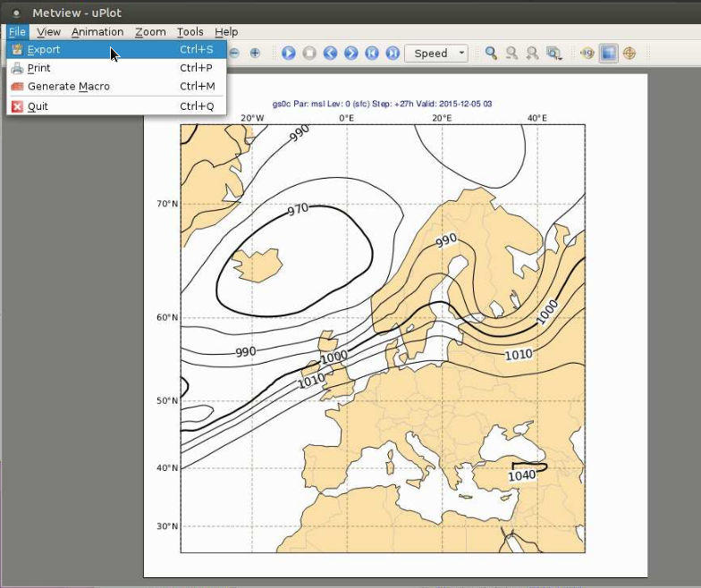Close the File menu via its title
The image size is (701, 588).
[18, 32]
